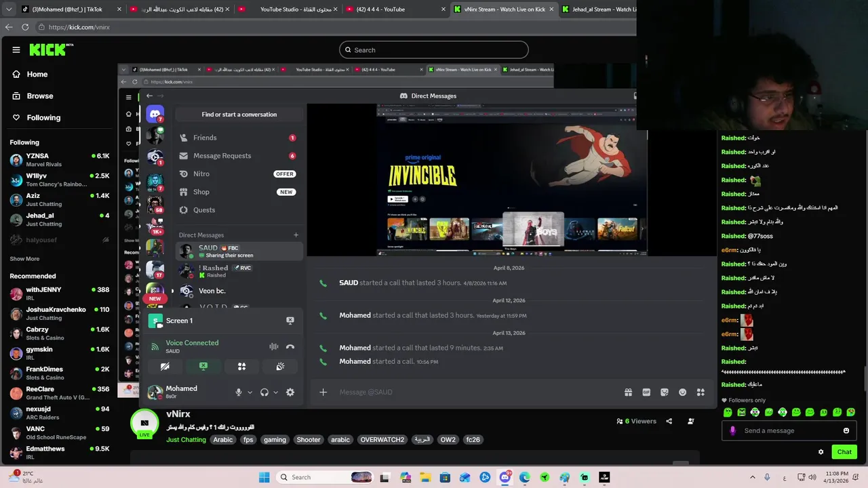Expand microphone input options arrow
The width and height of the screenshot is (868, 488).
(x=250, y=392)
